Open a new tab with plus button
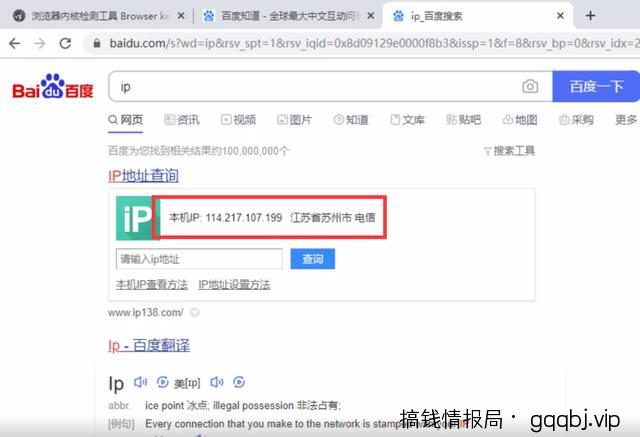This screenshot has height=437, width=640. [590, 16]
